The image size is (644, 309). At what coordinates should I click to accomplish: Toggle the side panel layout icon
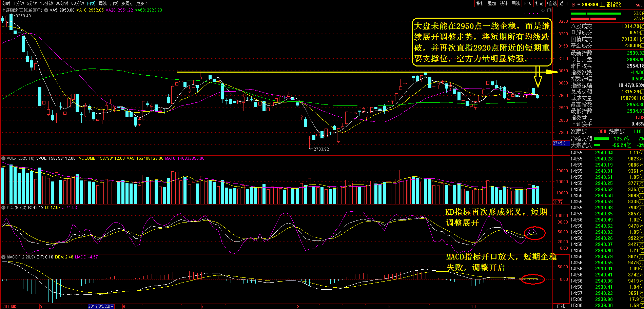[549, 10]
